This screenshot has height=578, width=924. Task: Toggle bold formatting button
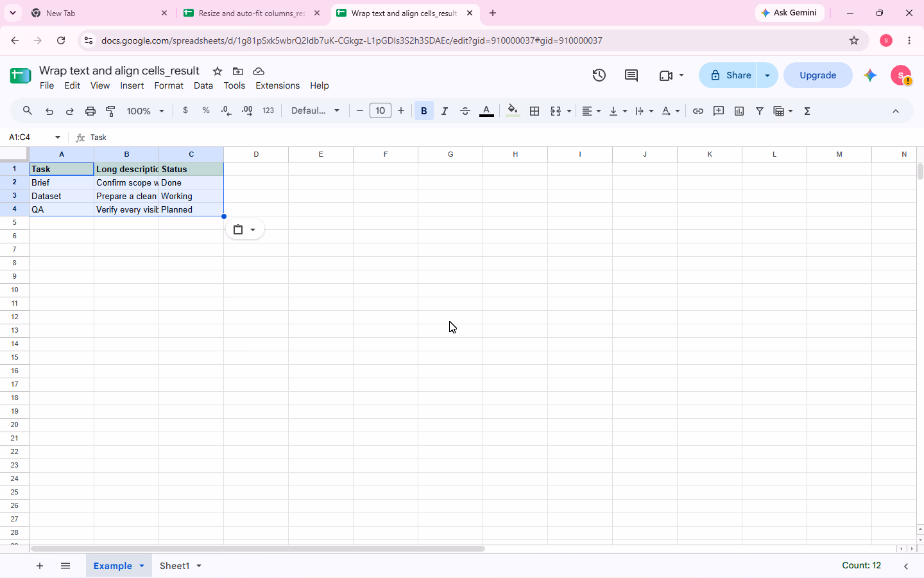(424, 111)
